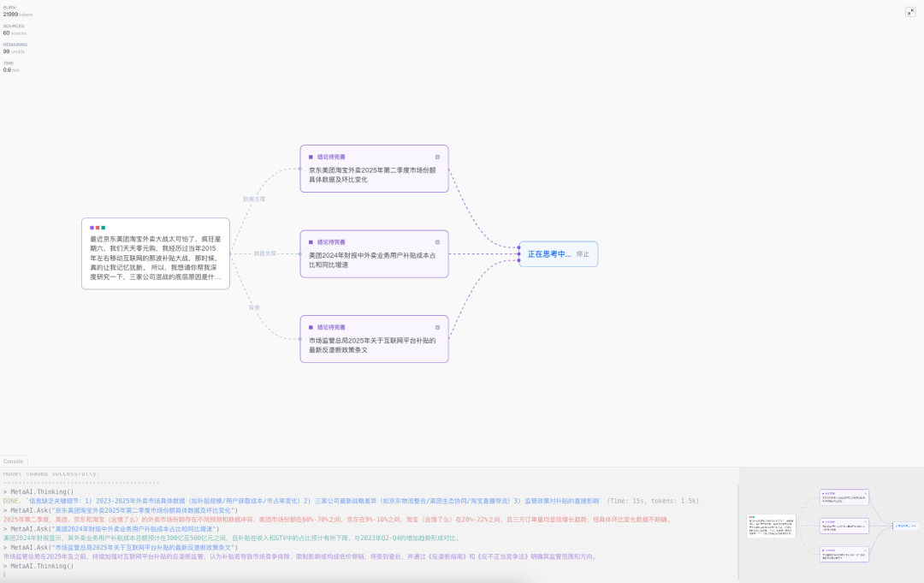Click the collapse fullscreen icon at top right
The image size is (924, 583).
910,12
